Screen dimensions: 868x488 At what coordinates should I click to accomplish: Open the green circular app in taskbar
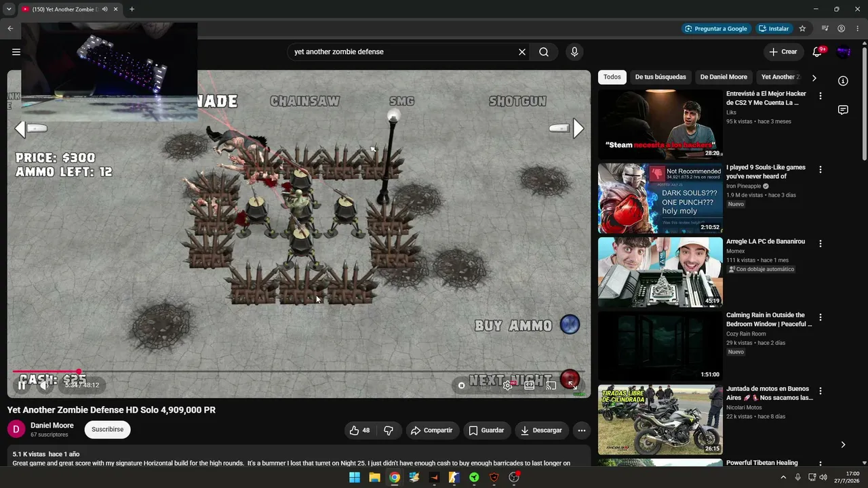pos(474,477)
